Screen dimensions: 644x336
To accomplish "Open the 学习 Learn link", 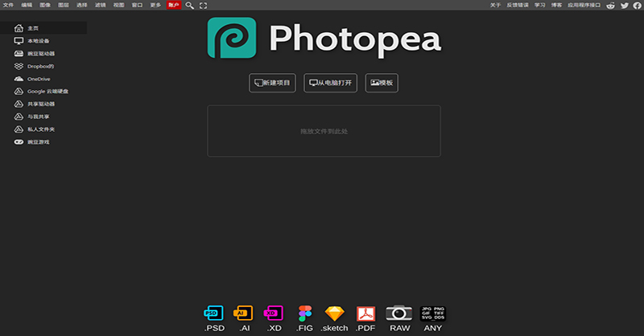I will (539, 6).
